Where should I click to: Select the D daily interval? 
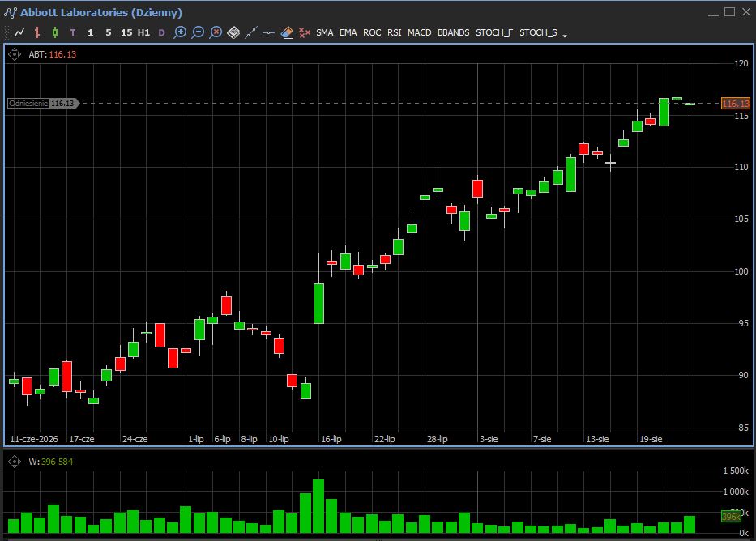(161, 32)
